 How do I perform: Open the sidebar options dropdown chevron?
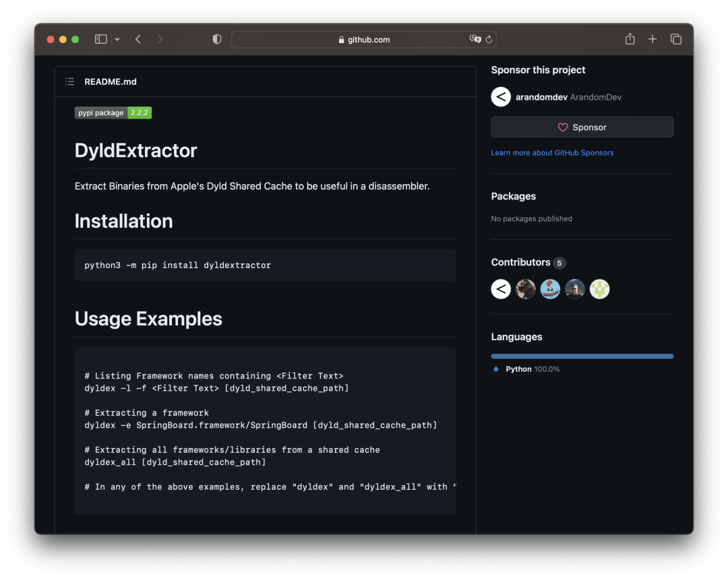[117, 40]
